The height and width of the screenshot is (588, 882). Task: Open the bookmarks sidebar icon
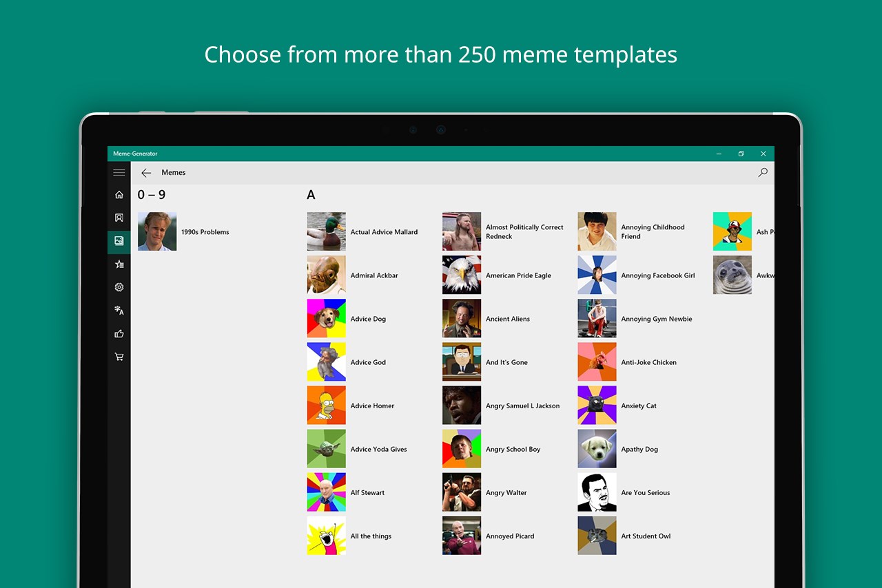click(x=119, y=218)
